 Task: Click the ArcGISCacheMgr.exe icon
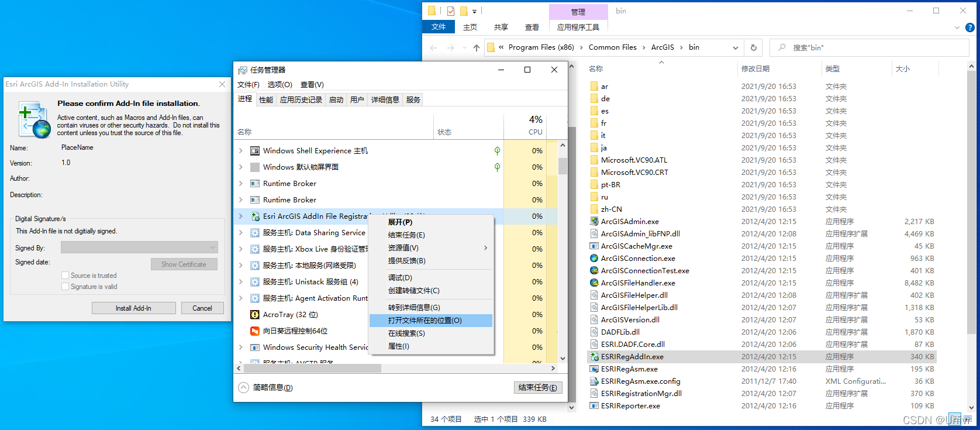click(594, 246)
